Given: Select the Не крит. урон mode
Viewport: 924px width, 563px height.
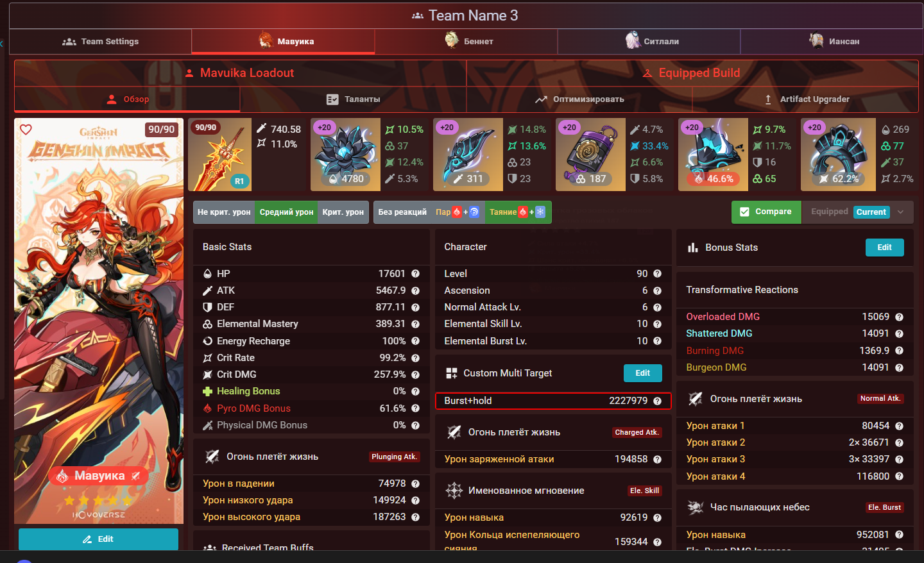Looking at the screenshot, I should [x=224, y=212].
